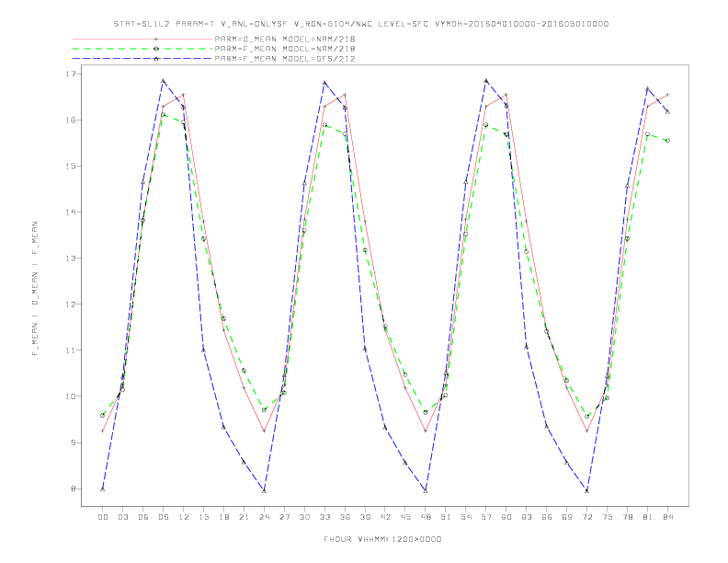This screenshot has width=728, height=563.
Task: Click y-axis tick label 15
Action: (x=71, y=166)
